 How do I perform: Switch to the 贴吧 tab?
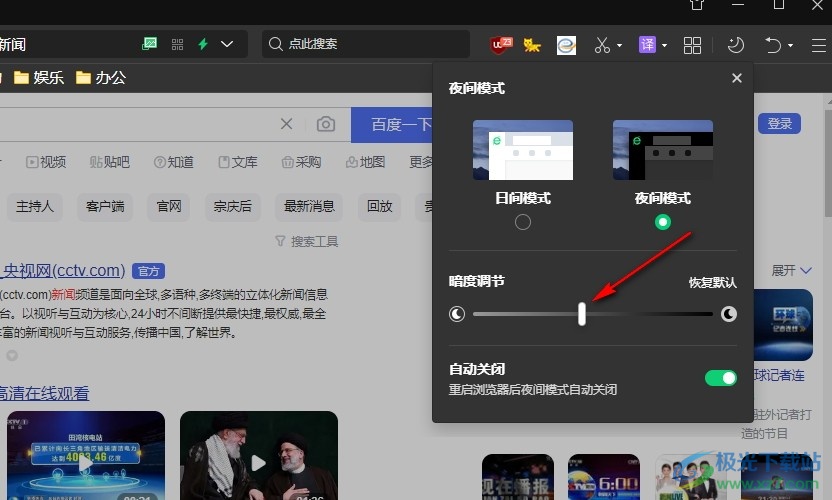pos(110,162)
